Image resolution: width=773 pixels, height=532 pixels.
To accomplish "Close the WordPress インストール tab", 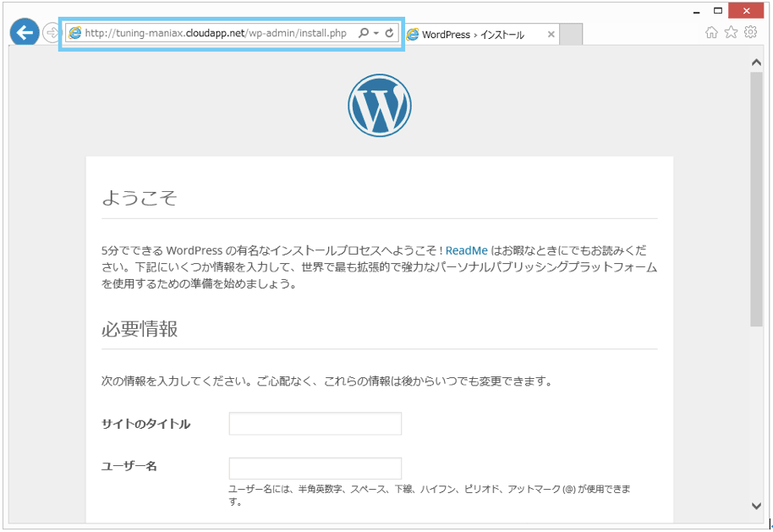I will click(x=551, y=35).
